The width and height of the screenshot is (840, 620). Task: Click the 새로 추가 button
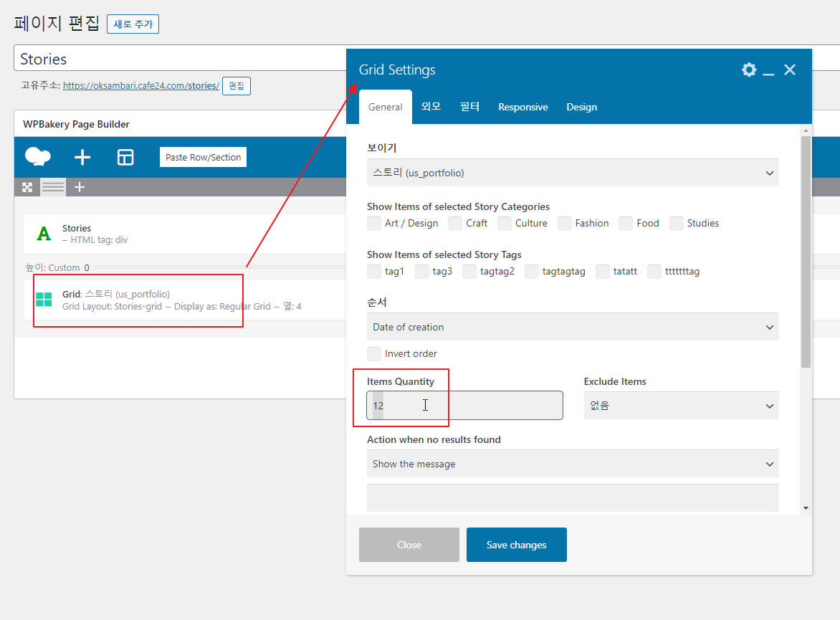[133, 24]
